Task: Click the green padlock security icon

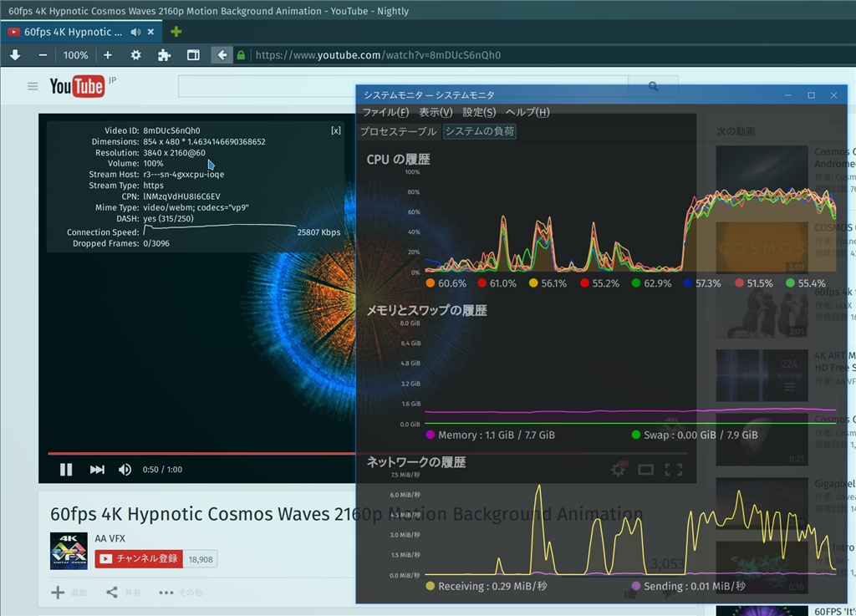Action: [x=241, y=55]
